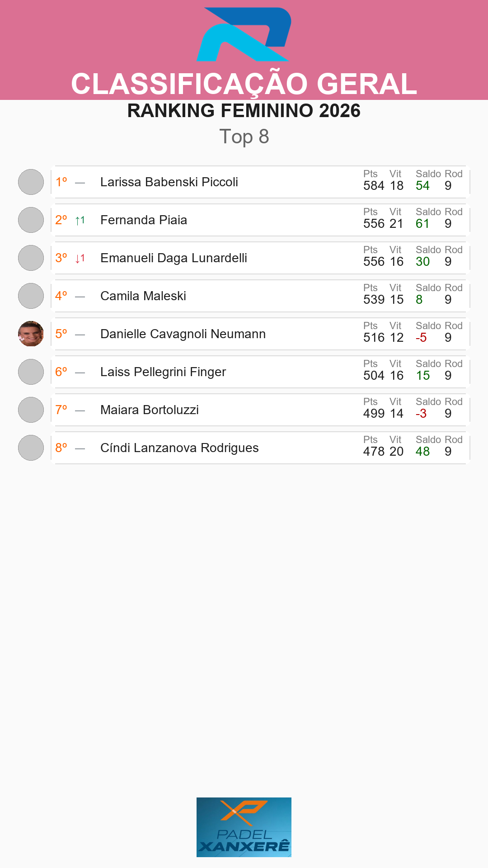Viewport: 488px width, 868px height.
Task: Click the 1º rank position label
Action: point(61,182)
